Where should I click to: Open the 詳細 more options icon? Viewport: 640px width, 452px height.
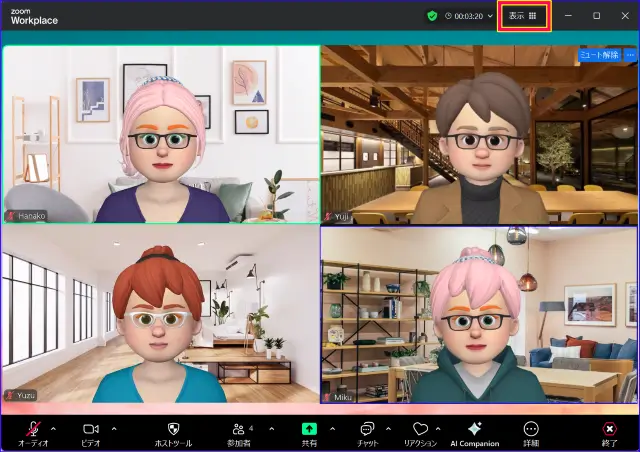(x=531, y=428)
